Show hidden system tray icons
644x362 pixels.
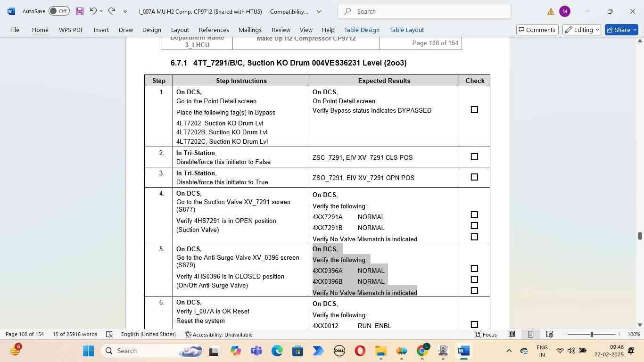[508, 351]
